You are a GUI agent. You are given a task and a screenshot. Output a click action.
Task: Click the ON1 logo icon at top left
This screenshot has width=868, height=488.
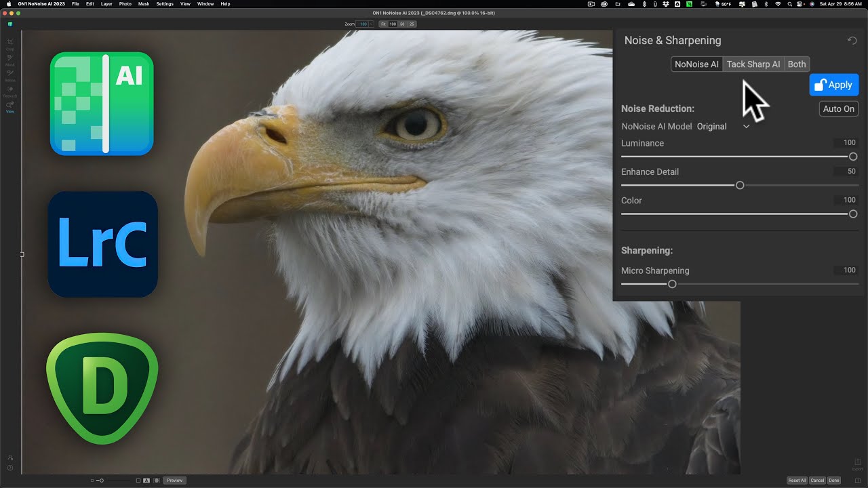10,24
